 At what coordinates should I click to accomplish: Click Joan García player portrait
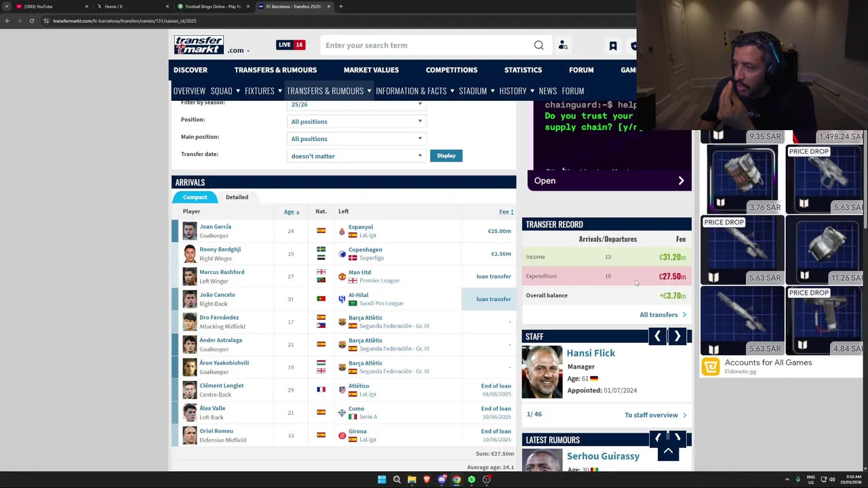pyautogui.click(x=189, y=231)
